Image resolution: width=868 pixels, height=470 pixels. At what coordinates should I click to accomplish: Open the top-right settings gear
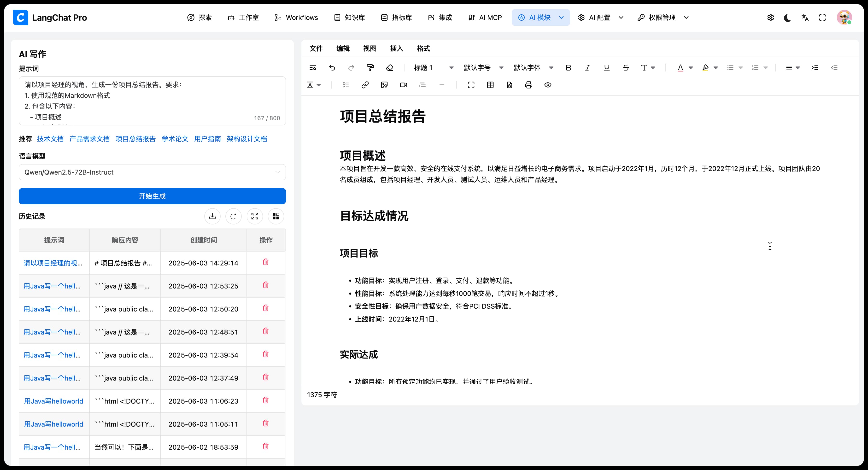tap(770, 18)
